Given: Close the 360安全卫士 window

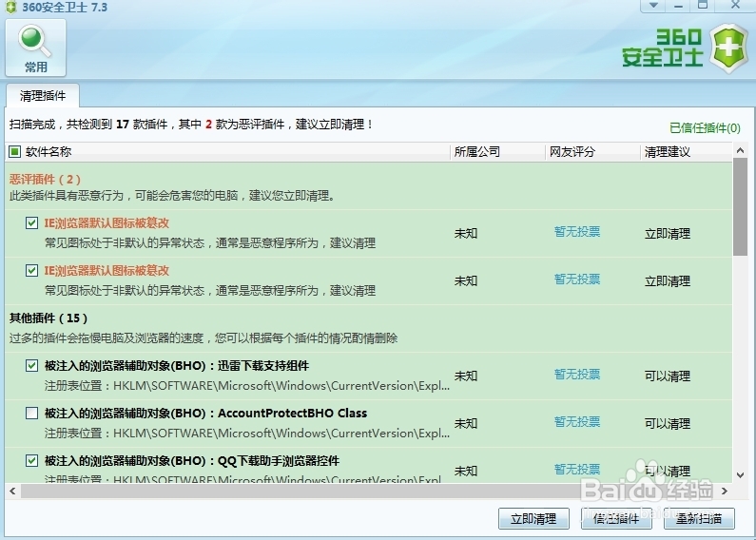Looking at the screenshot, I should (x=735, y=6).
